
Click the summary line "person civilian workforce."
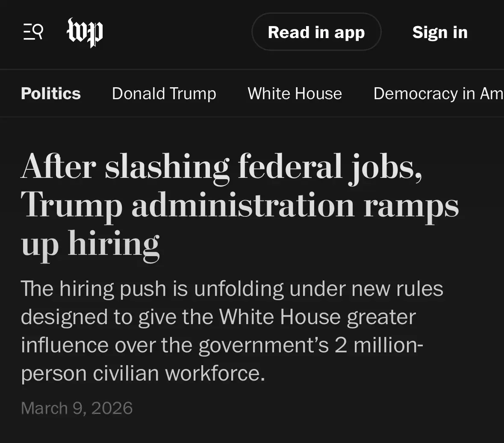(x=143, y=373)
